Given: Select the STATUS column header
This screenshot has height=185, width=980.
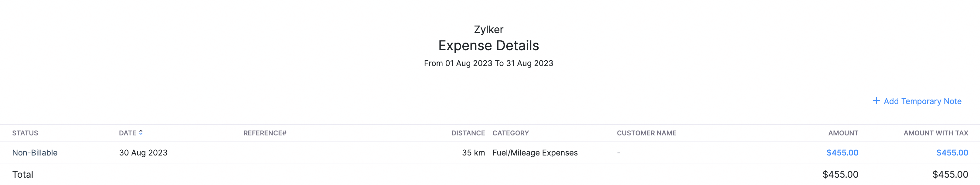Looking at the screenshot, I should (25, 133).
